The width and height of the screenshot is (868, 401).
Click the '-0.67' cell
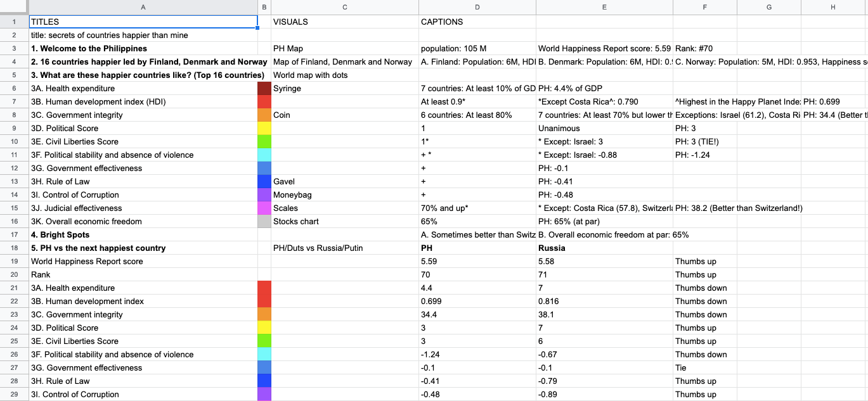pyautogui.click(x=604, y=354)
